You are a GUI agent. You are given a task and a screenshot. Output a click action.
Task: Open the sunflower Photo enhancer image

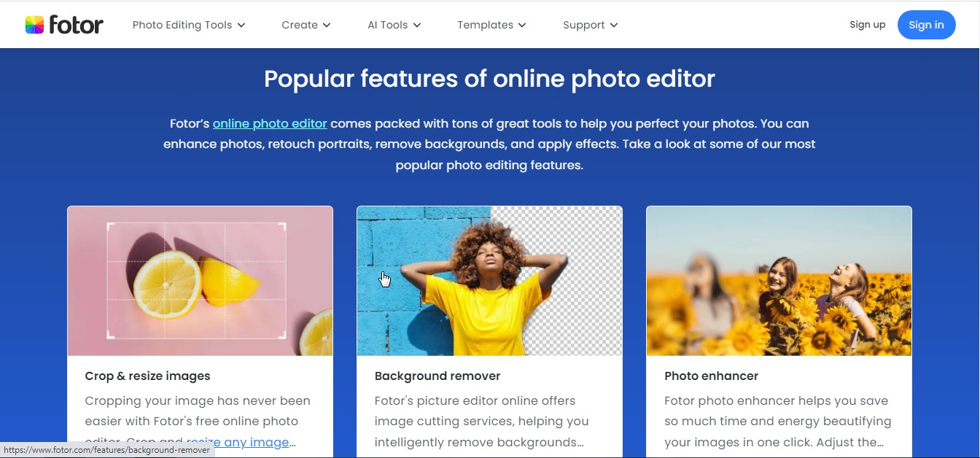(779, 281)
